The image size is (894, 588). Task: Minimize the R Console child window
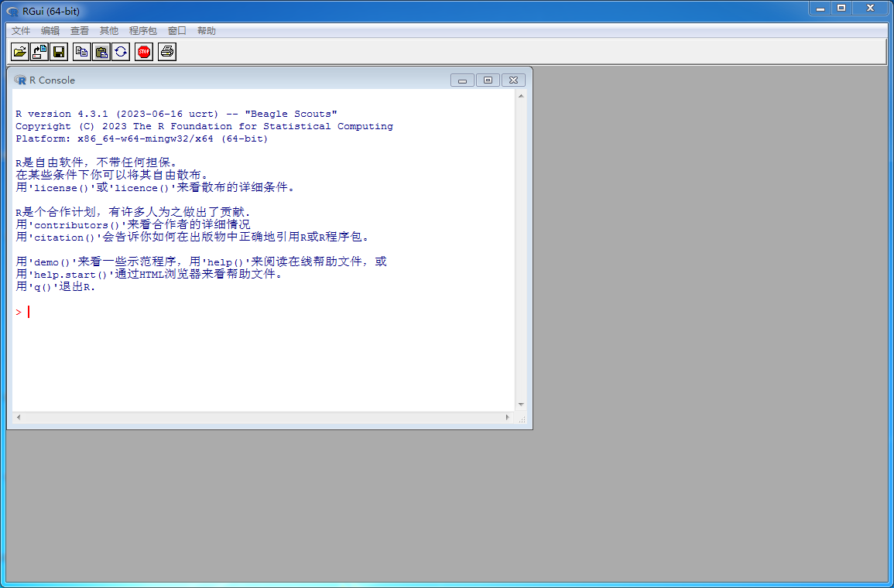pyautogui.click(x=462, y=80)
